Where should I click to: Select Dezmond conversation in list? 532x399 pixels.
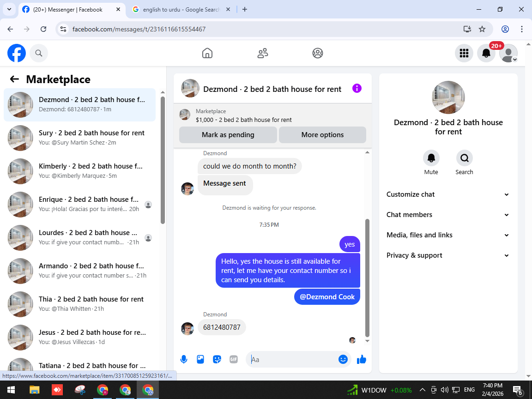click(x=80, y=104)
